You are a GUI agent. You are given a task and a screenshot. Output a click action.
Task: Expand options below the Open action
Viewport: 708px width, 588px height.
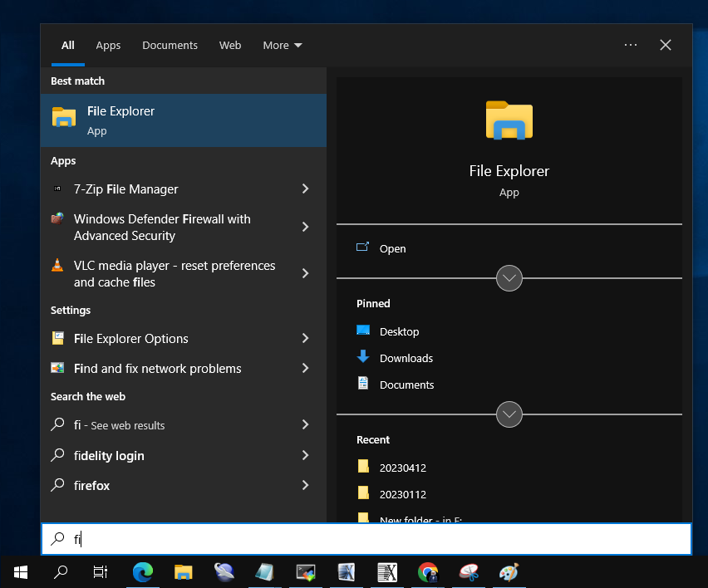[x=509, y=278]
